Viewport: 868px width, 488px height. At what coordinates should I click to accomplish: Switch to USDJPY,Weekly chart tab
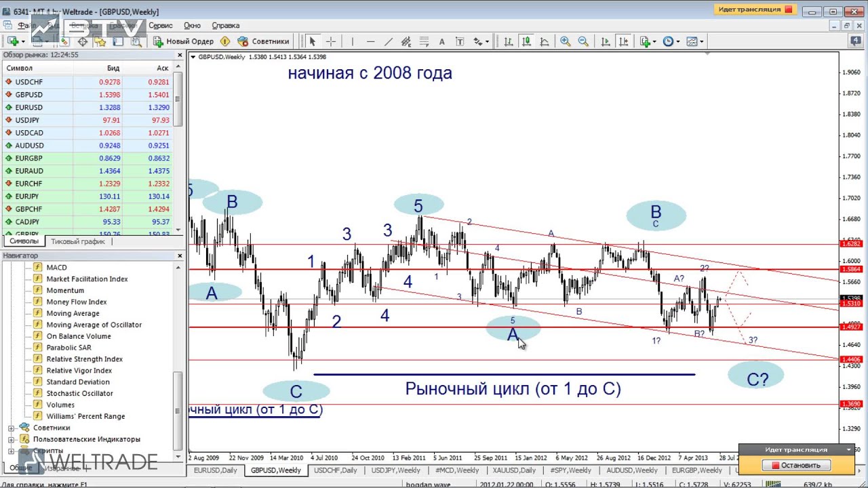(x=395, y=470)
